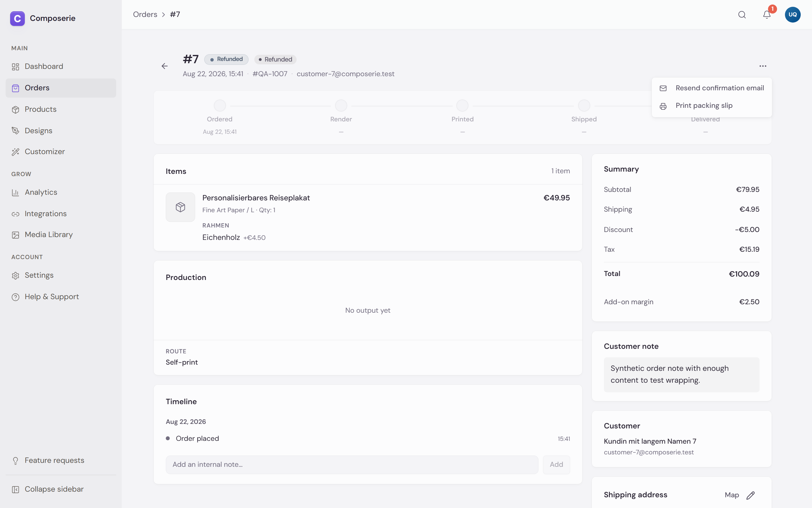Open the UQ user avatar menu
The width and height of the screenshot is (812, 508).
[x=793, y=14]
